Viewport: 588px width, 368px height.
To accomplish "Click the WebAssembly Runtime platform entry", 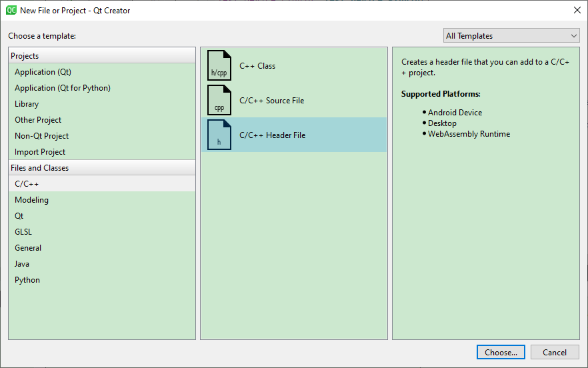I will tap(469, 134).
